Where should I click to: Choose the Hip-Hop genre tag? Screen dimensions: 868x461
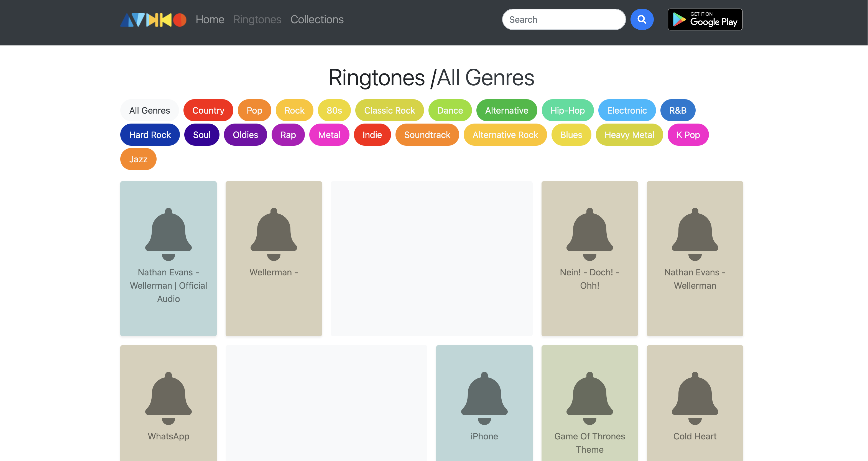coord(567,111)
